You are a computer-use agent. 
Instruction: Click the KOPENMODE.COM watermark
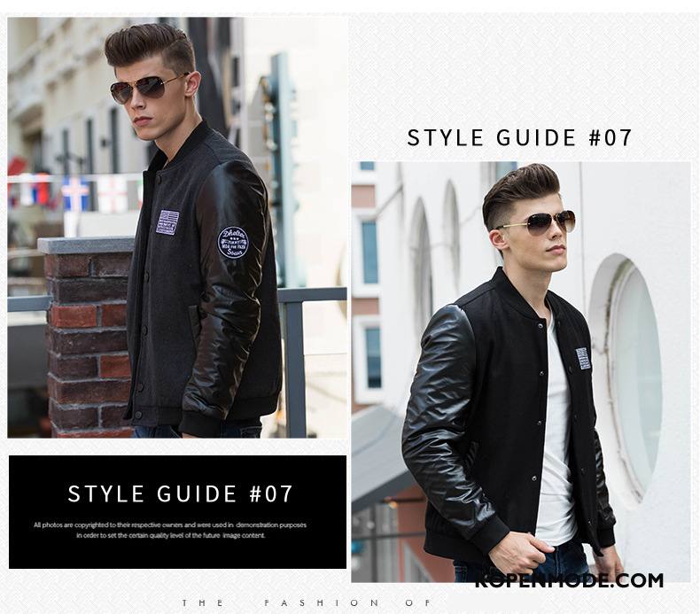(569, 580)
